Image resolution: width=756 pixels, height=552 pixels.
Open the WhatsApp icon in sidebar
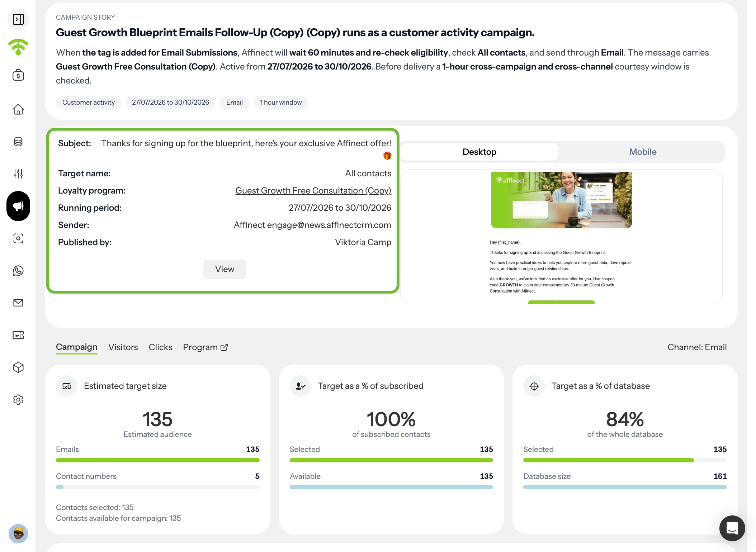pyautogui.click(x=18, y=271)
